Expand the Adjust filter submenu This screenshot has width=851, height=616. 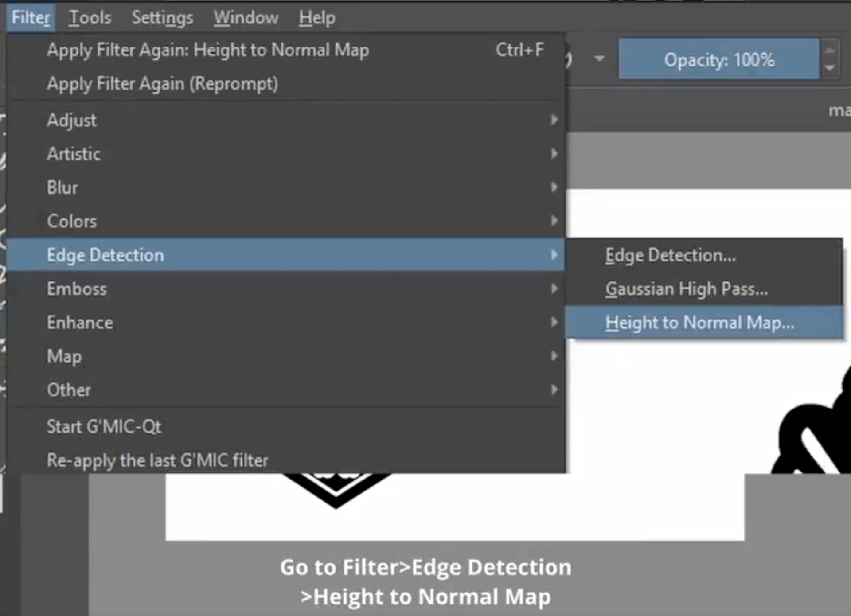(71, 120)
